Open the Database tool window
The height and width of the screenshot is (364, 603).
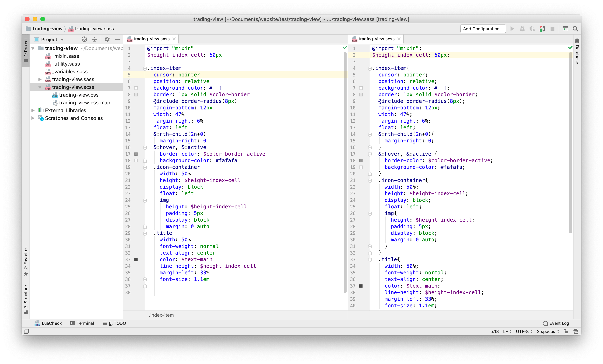click(x=577, y=51)
